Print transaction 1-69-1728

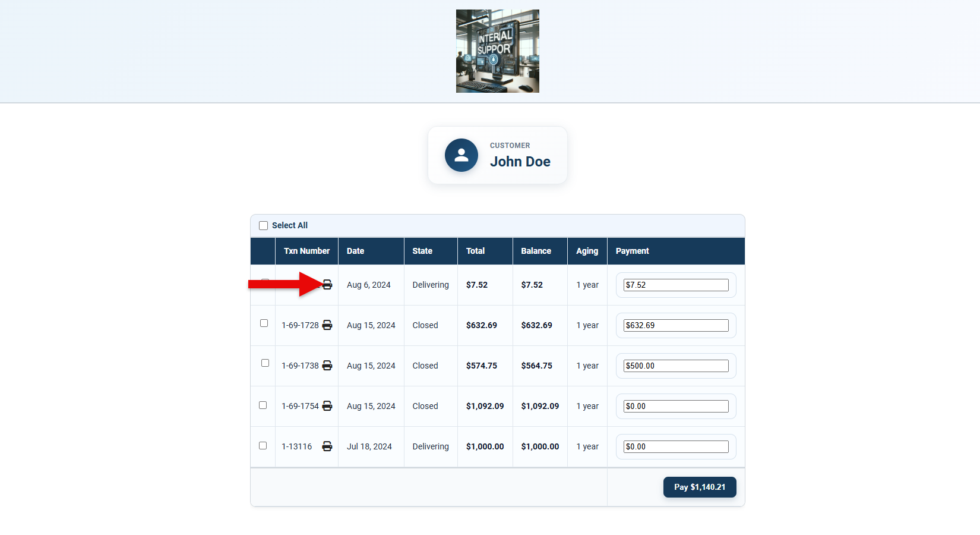pyautogui.click(x=327, y=325)
